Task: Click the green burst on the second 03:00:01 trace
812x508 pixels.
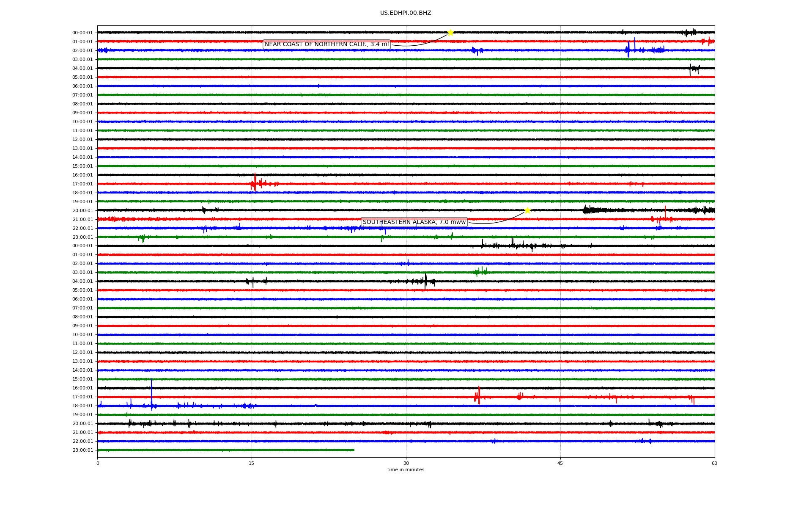Action: click(480, 272)
